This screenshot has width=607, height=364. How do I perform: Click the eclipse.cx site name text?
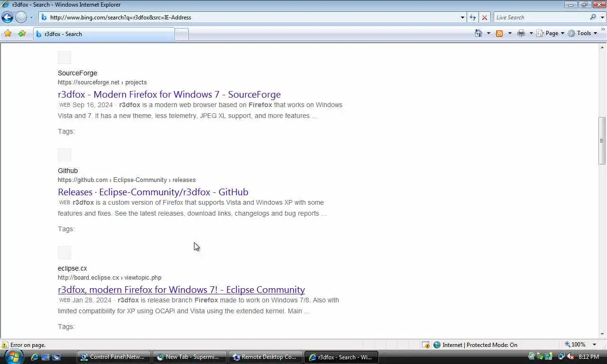coord(73,268)
